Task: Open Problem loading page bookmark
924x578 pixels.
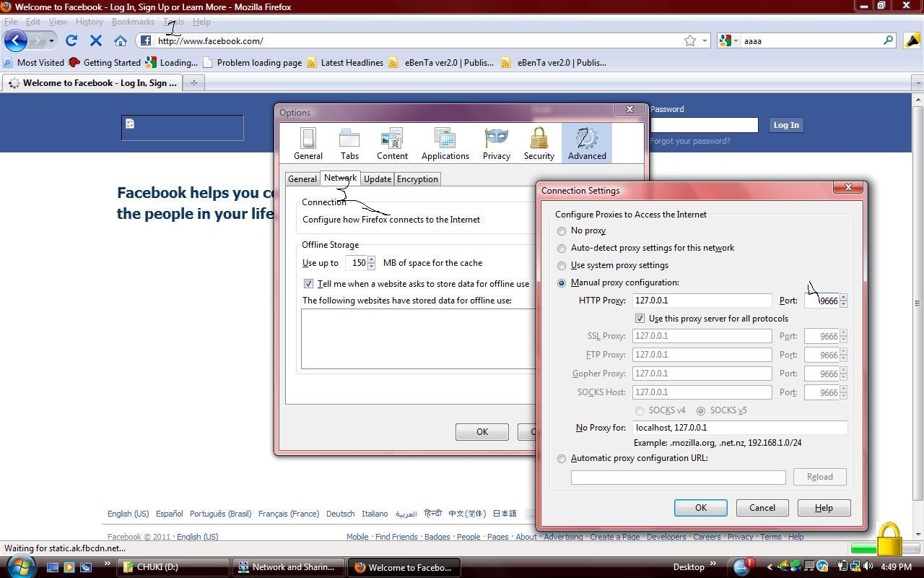Action: (253, 63)
